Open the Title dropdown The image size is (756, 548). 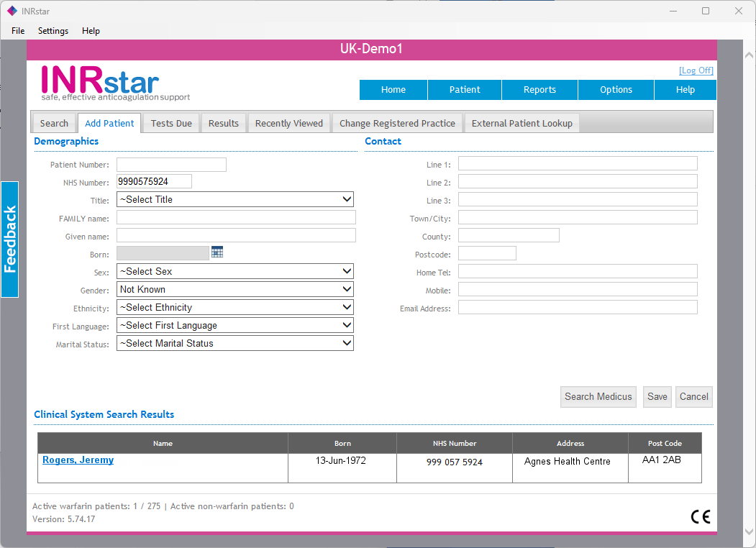tap(234, 199)
